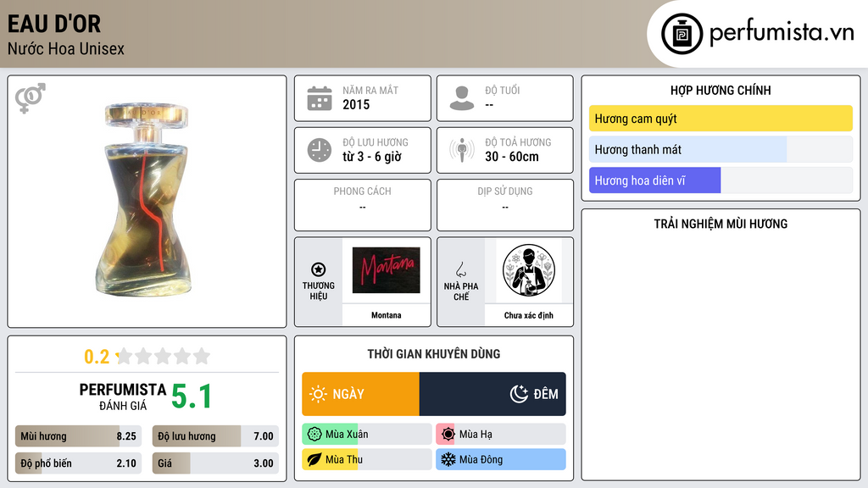Viewport: 868px width, 488px height.
Task: Click the flower icon for Mùa Xuân
Action: (x=314, y=435)
